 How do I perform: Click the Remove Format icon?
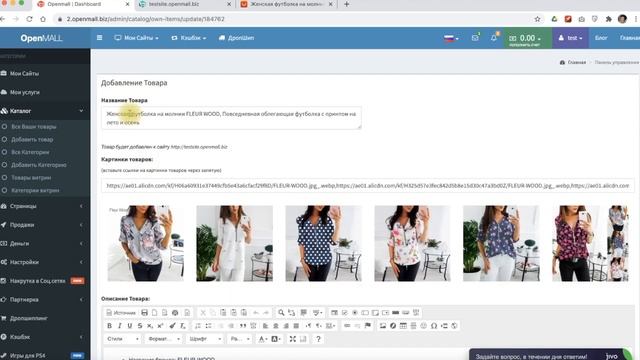pos(182,326)
